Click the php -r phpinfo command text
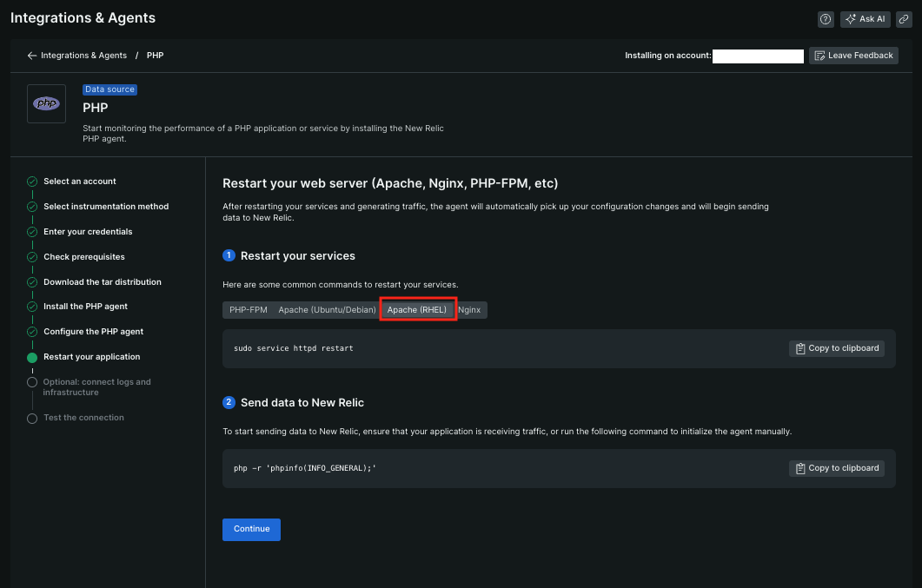 tap(305, 468)
